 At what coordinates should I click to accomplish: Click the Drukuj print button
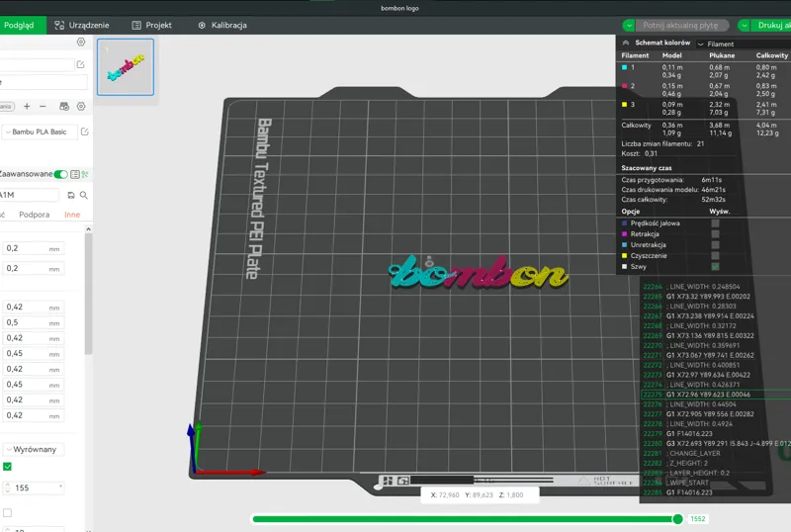pos(771,26)
